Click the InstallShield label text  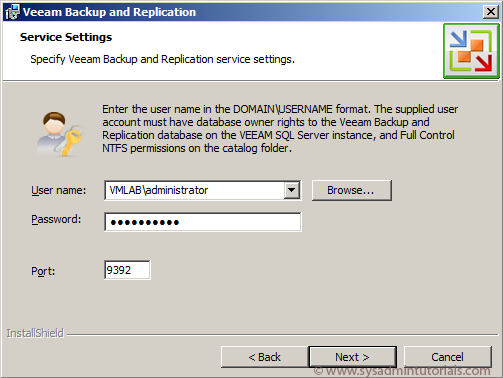click(35, 333)
